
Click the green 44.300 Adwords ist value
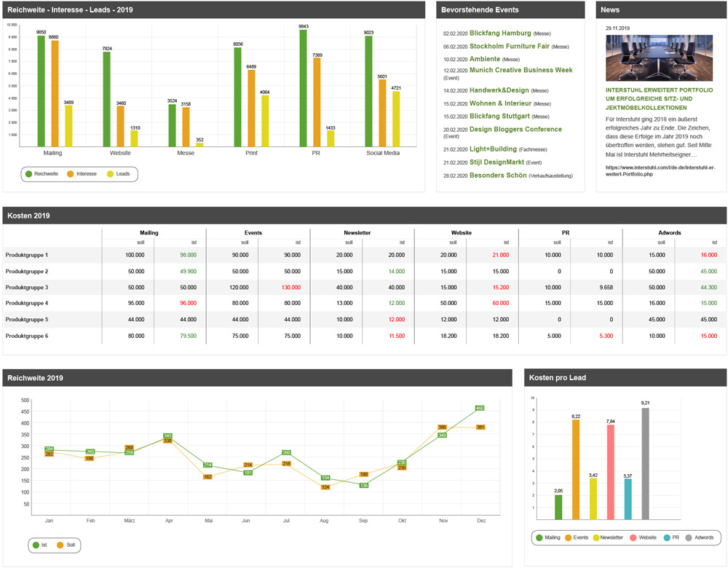click(708, 288)
